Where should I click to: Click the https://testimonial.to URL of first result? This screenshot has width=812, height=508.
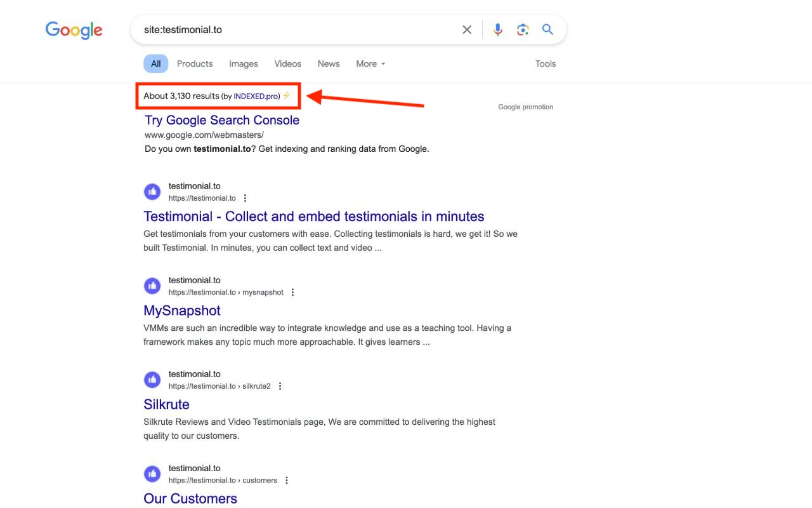pyautogui.click(x=202, y=198)
